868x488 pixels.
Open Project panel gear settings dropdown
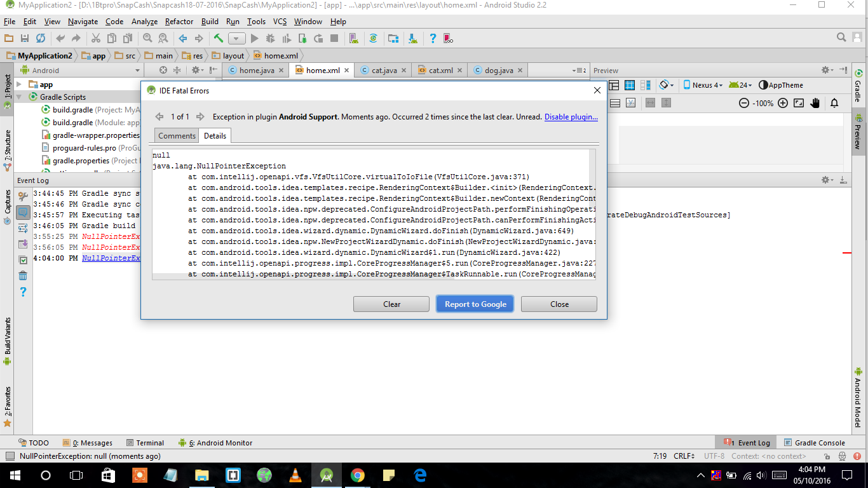(197, 70)
